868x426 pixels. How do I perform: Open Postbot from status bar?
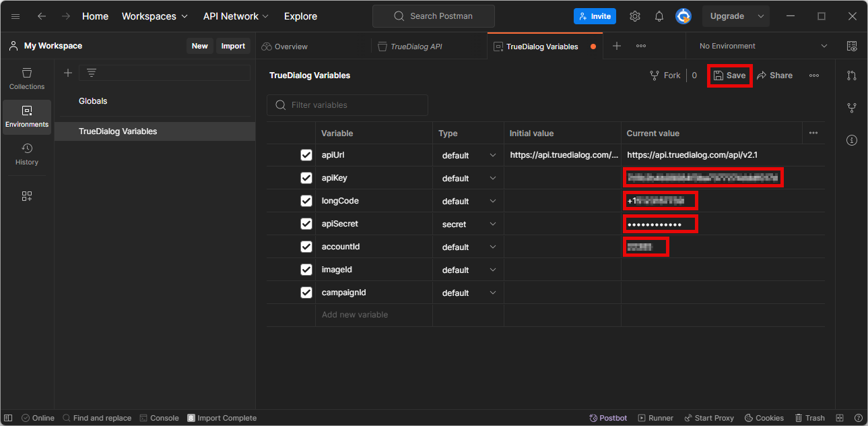[608, 418]
